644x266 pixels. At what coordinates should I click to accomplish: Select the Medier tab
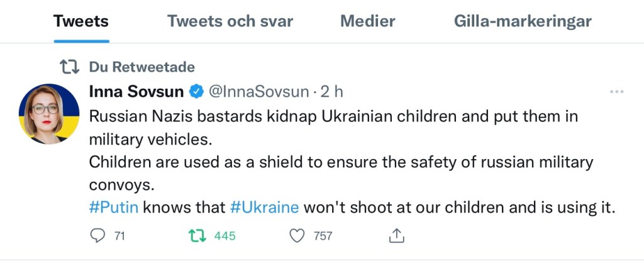coord(368,21)
